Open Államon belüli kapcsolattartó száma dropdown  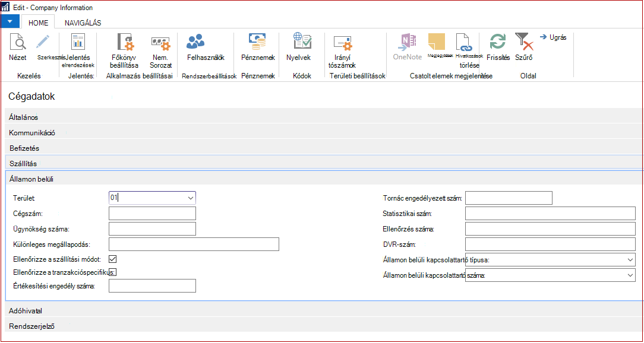(630, 275)
